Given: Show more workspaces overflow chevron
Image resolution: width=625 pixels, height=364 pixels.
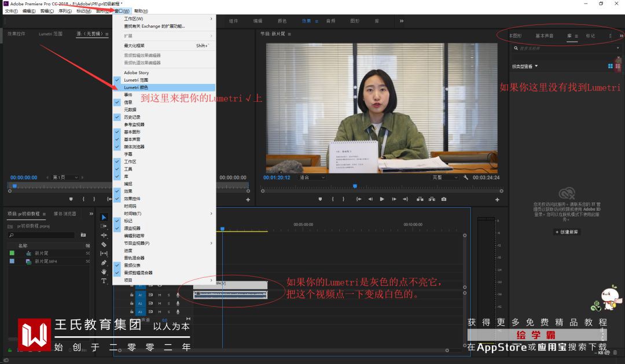Looking at the screenshot, I should pyautogui.click(x=402, y=21).
